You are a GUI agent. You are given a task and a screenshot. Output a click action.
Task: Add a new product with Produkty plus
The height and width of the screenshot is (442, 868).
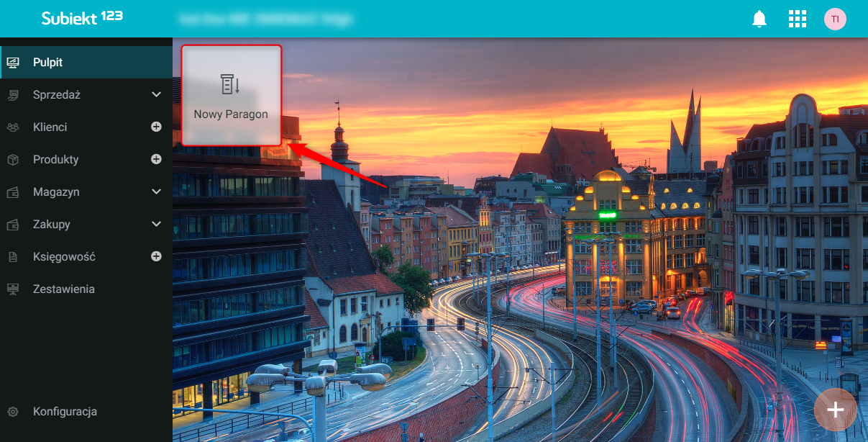[156, 159]
